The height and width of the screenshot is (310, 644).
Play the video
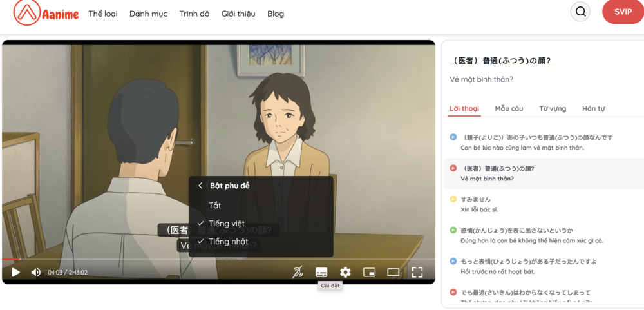tap(15, 272)
